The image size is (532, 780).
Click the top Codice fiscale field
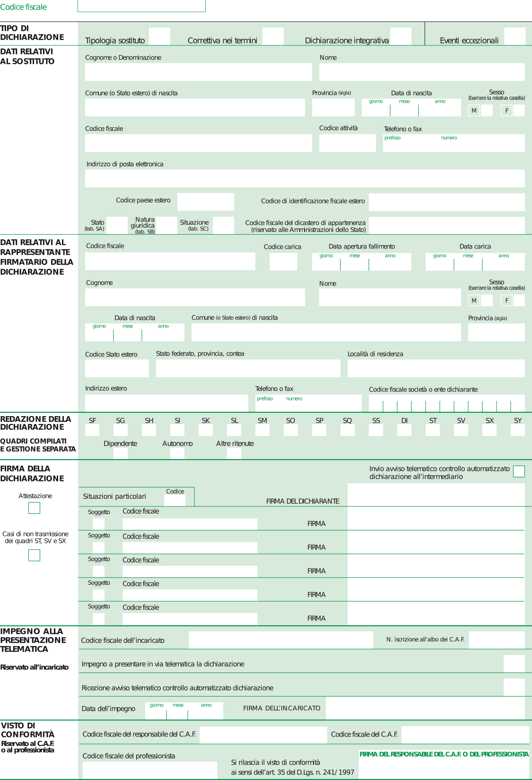coord(141,6)
